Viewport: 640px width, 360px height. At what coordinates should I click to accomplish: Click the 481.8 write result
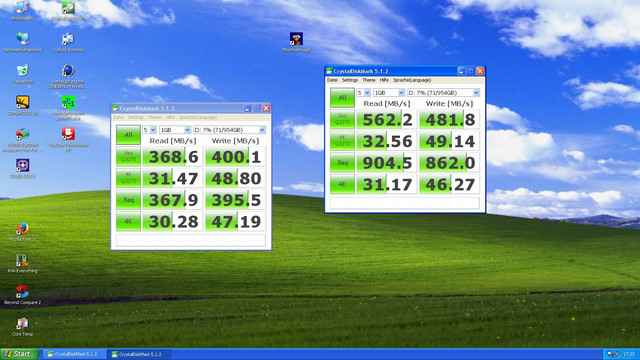coord(449,119)
